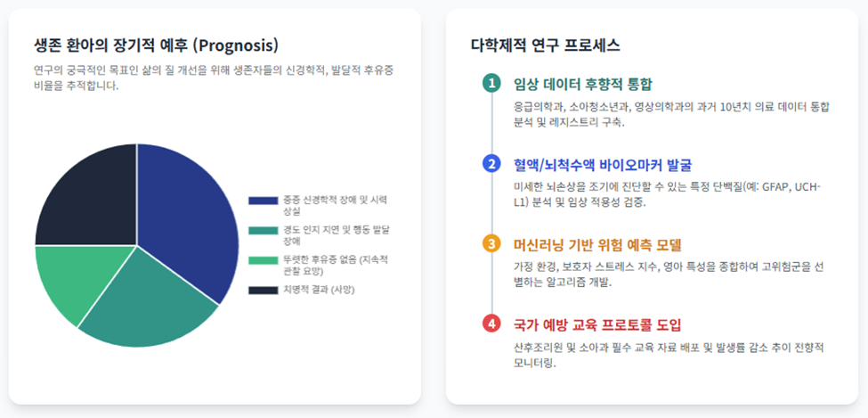The width and height of the screenshot is (868, 418).
Task: Toggle the 치명적 결과 (사망) legend swatch
Action: tap(263, 290)
